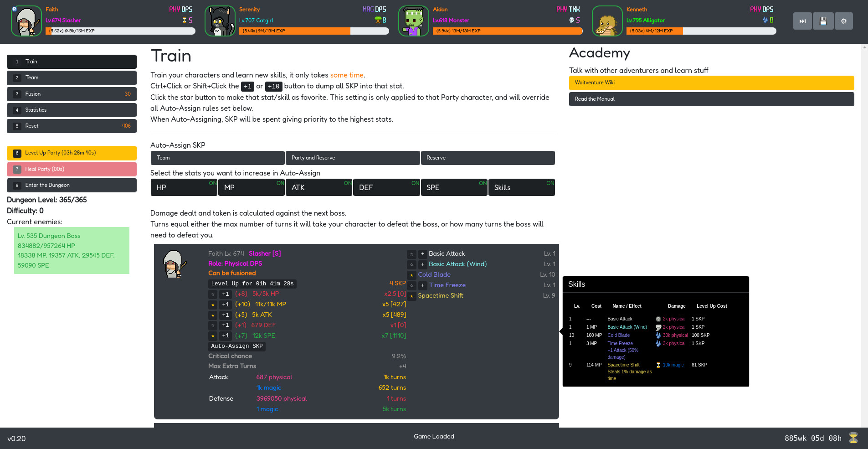Expand the Time Freeze skill entry
Image resolution: width=868 pixels, height=449 pixels.
point(422,285)
